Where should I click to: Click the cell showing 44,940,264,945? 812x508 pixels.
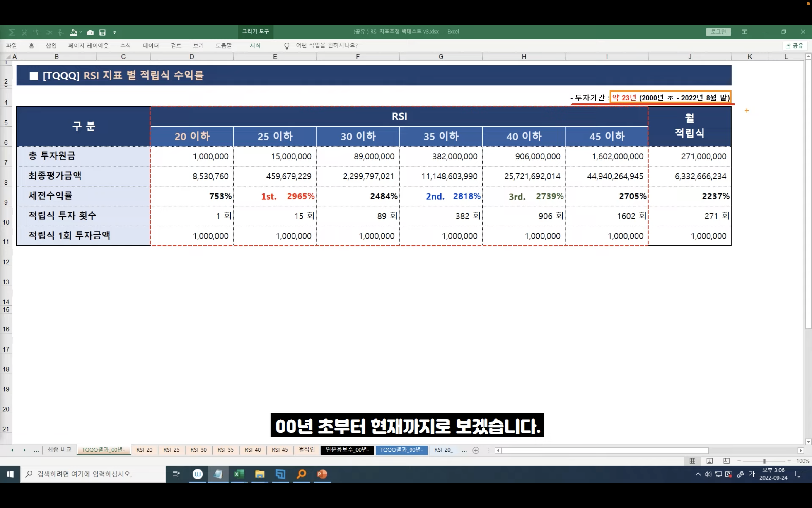point(607,176)
